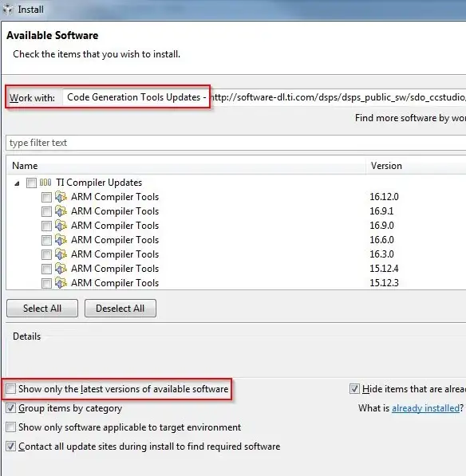Screen dimensions: 466x476
Task: Open the Work with site combo box
Action: 263,97
